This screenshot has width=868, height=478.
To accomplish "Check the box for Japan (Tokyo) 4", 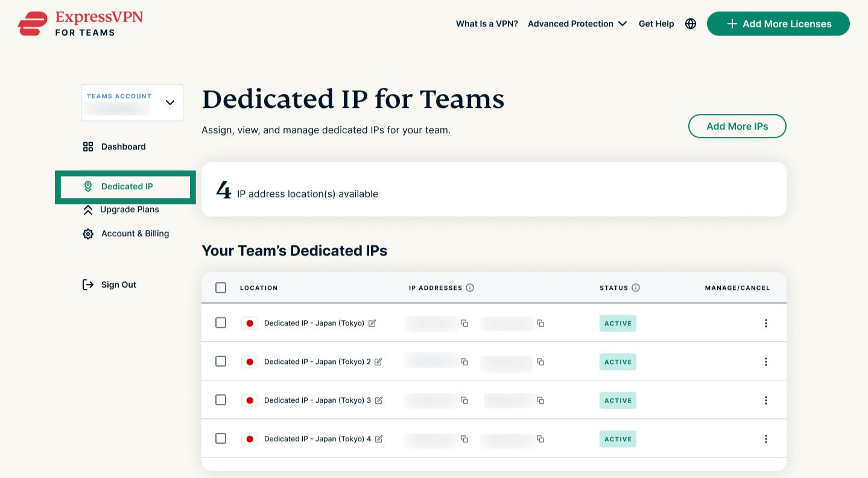I will [221, 438].
